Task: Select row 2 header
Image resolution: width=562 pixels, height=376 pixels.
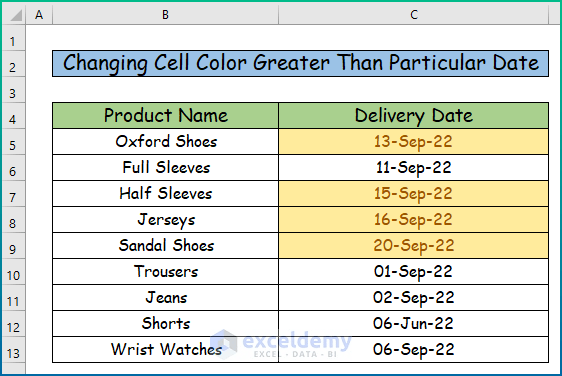Action: coord(14,64)
